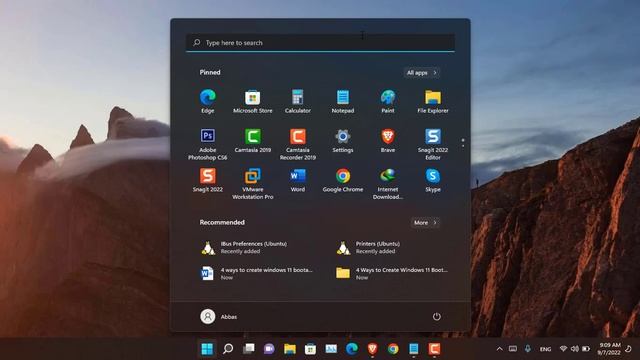The height and width of the screenshot is (360, 640).
Task: Launch pinned Brave browser in Start menu
Action: click(x=388, y=141)
